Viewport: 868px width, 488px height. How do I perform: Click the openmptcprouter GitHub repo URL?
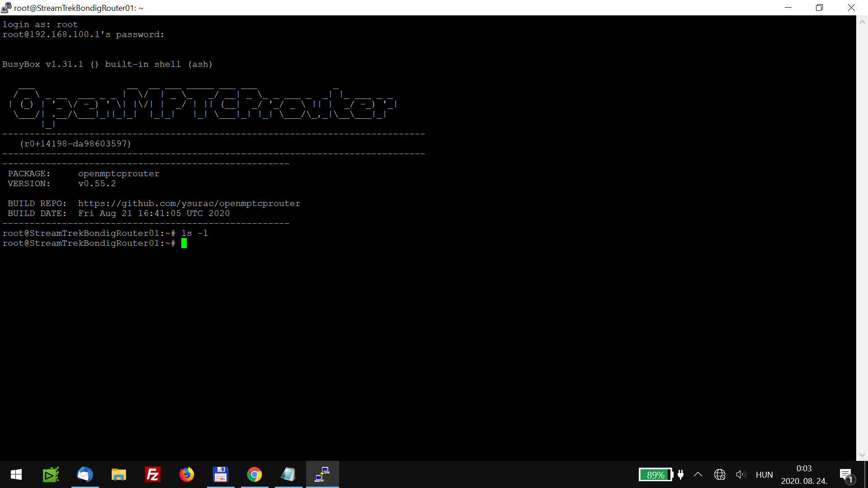(x=189, y=203)
